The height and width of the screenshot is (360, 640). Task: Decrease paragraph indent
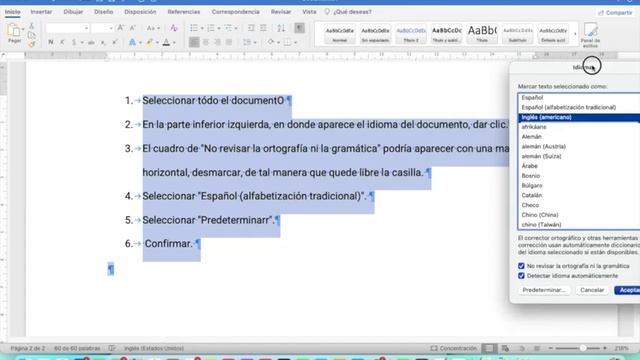pos(251,28)
